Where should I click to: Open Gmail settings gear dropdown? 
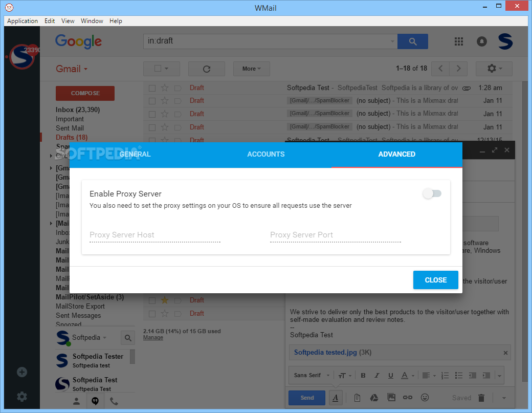(494, 69)
